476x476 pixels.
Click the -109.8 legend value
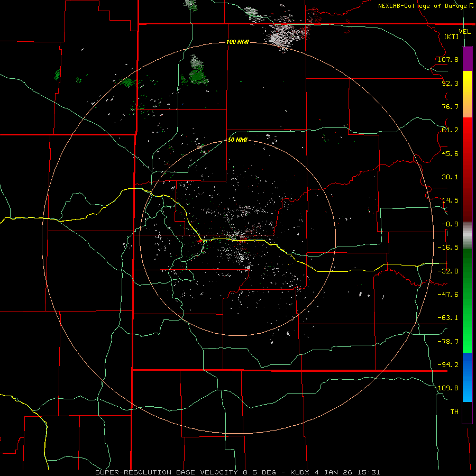point(446,388)
